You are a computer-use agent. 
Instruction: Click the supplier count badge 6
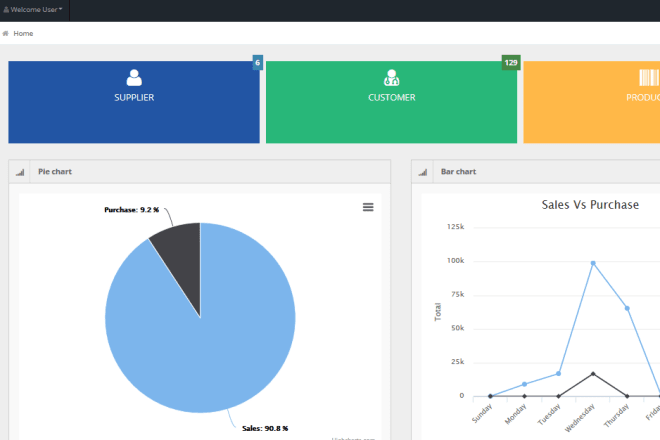(258, 63)
